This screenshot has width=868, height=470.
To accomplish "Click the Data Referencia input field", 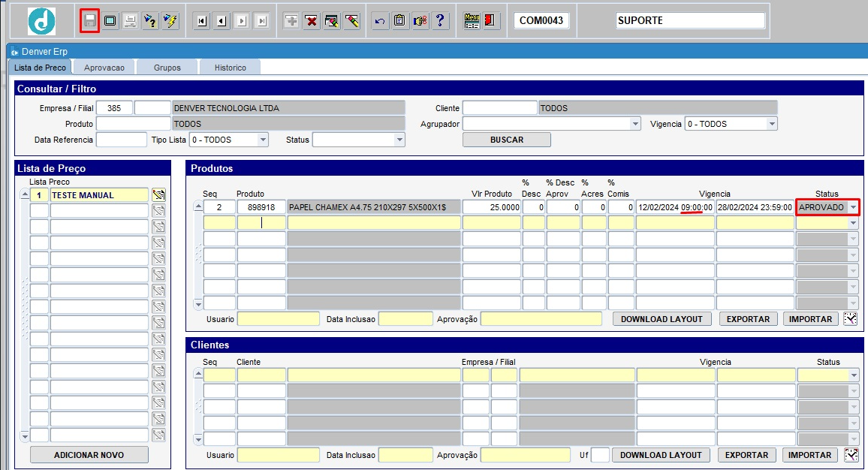I will (121, 140).
